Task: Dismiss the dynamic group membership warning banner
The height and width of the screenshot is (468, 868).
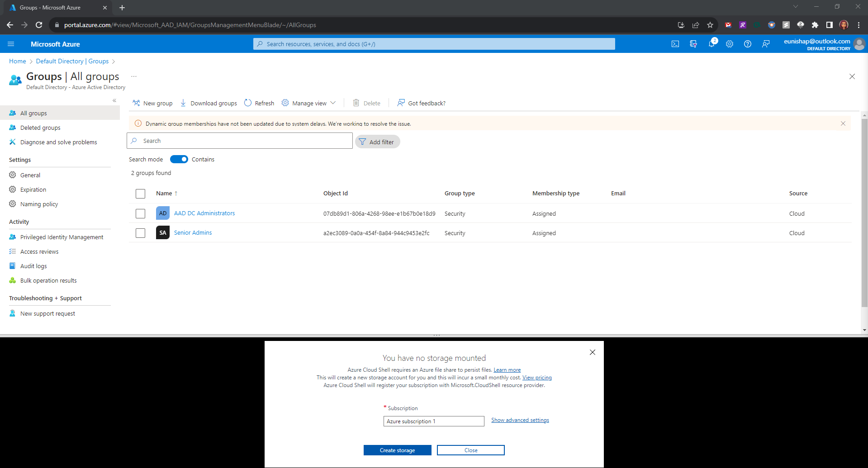Action: pos(843,123)
